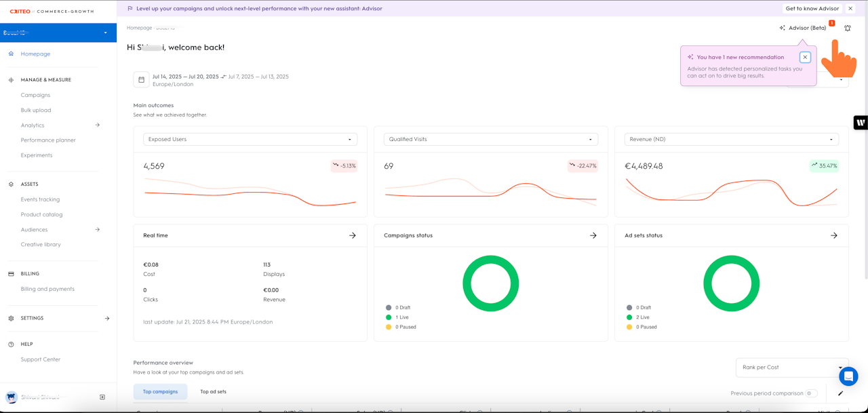Expand the Rank per Cost dropdown
The width and height of the screenshot is (868, 413).
tap(791, 368)
